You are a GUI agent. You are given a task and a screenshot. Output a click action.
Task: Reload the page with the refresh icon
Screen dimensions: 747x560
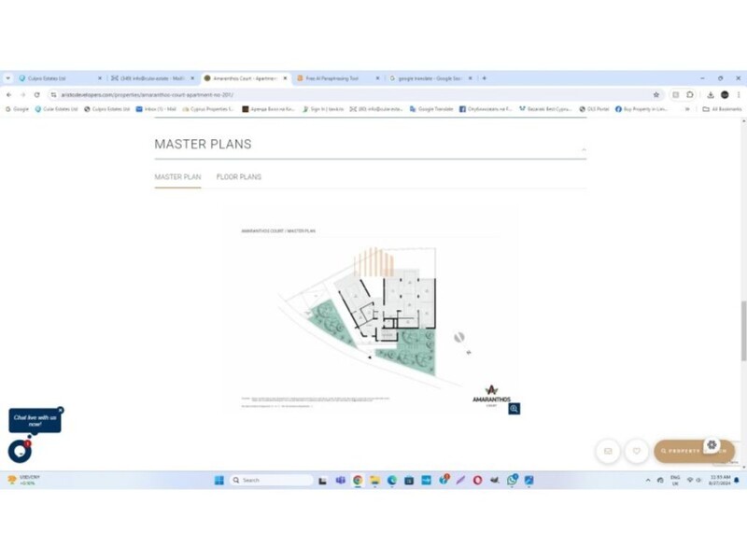tap(36, 94)
